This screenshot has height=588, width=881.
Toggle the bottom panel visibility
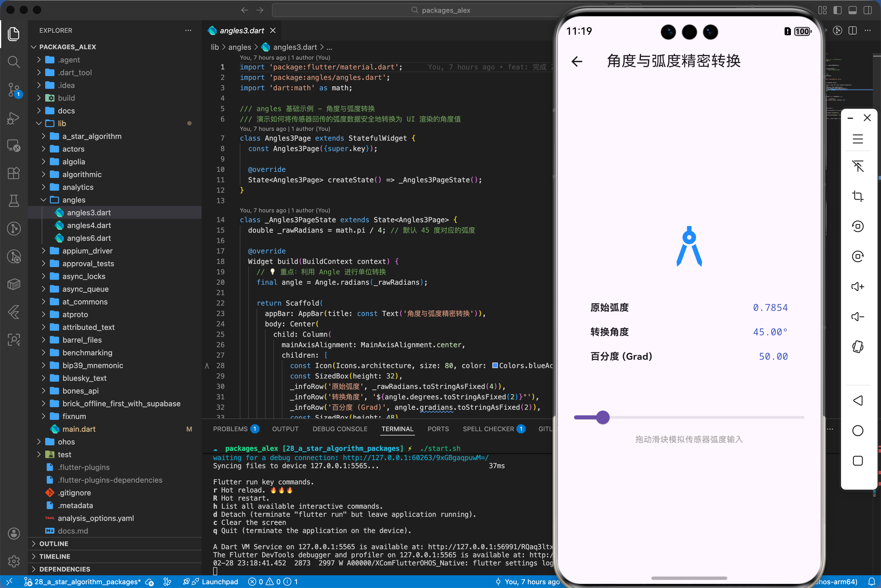coord(853,10)
